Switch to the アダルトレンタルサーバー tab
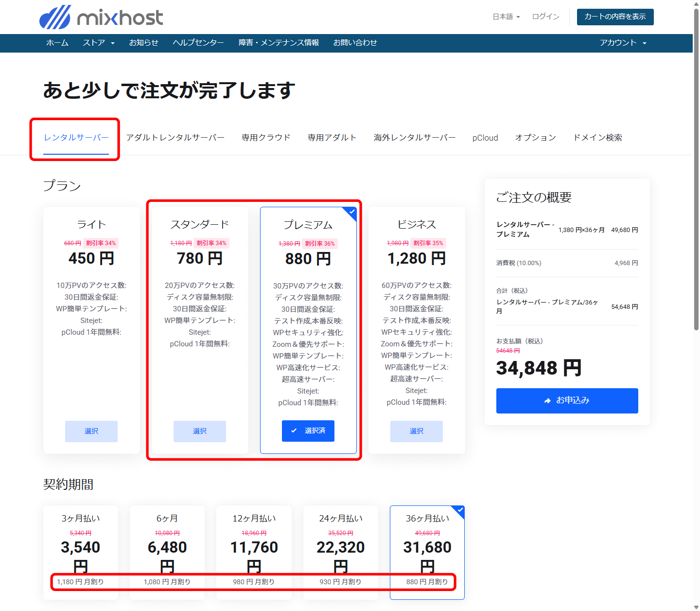The image size is (700, 611). (x=175, y=138)
